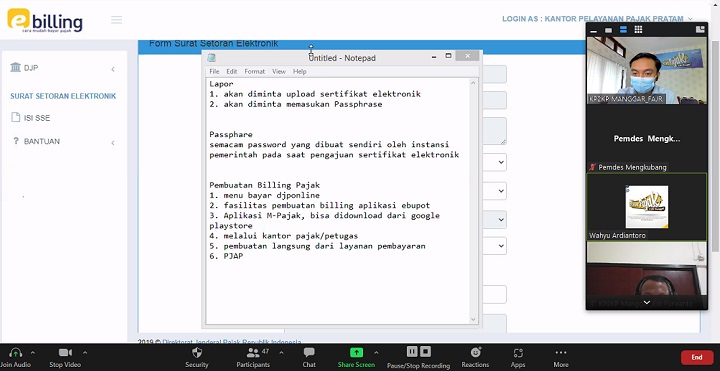Viewport: 720px width, 371px height.
Task: Open Notepad View menu
Action: (279, 71)
